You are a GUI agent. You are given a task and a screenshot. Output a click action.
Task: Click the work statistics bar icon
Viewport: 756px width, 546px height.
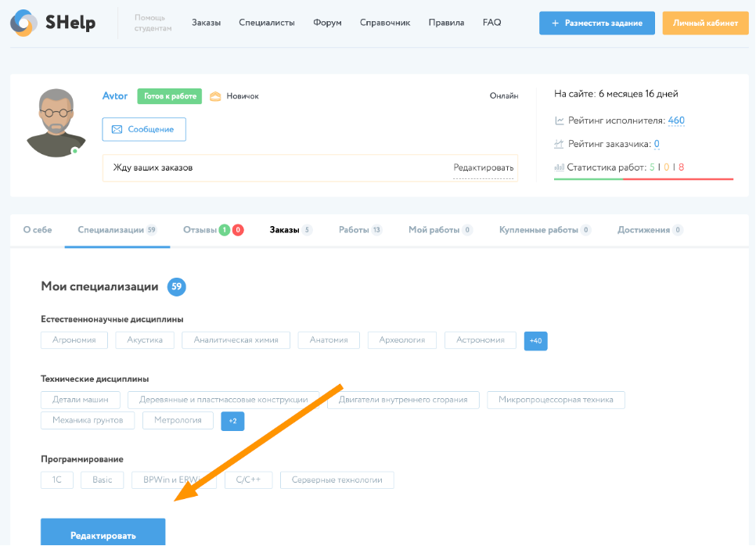coord(560,167)
